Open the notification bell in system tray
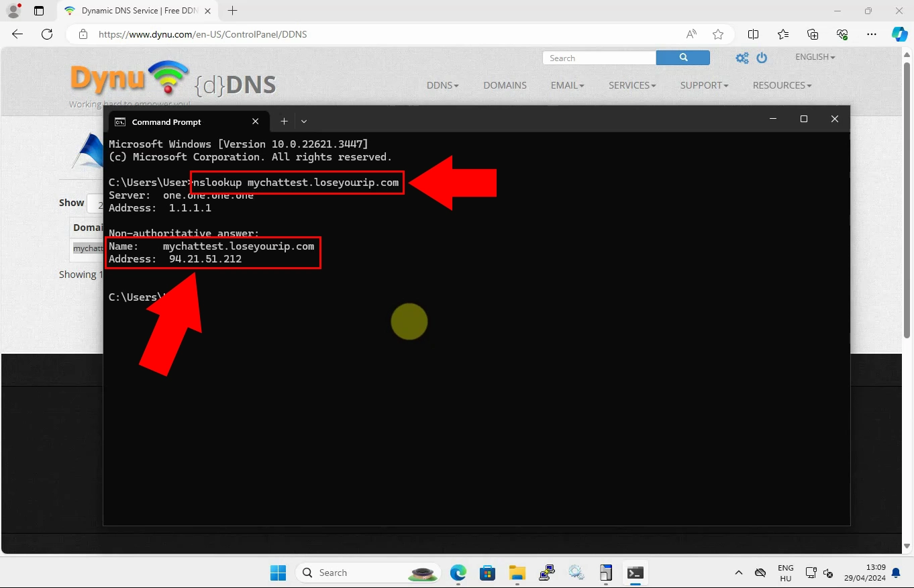The image size is (914, 588). pos(896,573)
